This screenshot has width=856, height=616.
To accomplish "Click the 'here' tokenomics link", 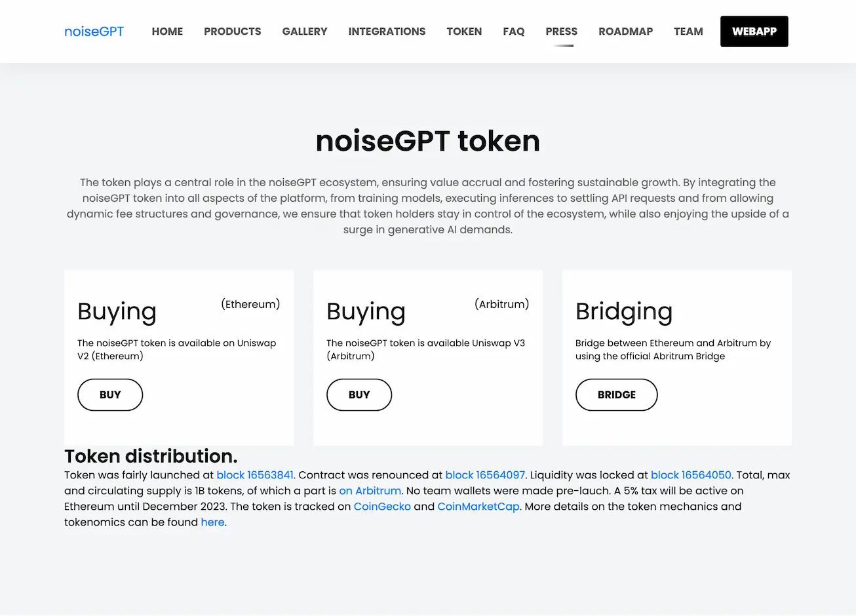I will click(212, 522).
